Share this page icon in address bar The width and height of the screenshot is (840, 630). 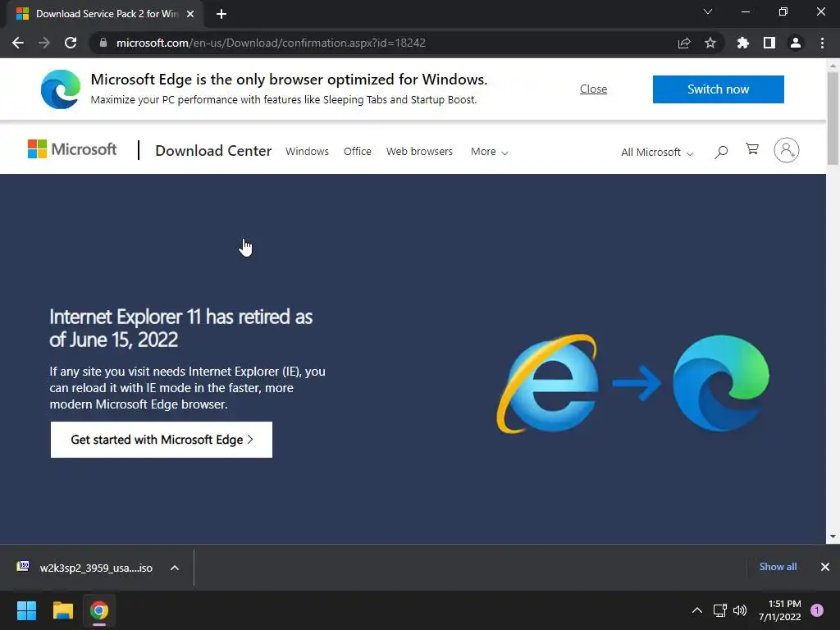coord(683,43)
